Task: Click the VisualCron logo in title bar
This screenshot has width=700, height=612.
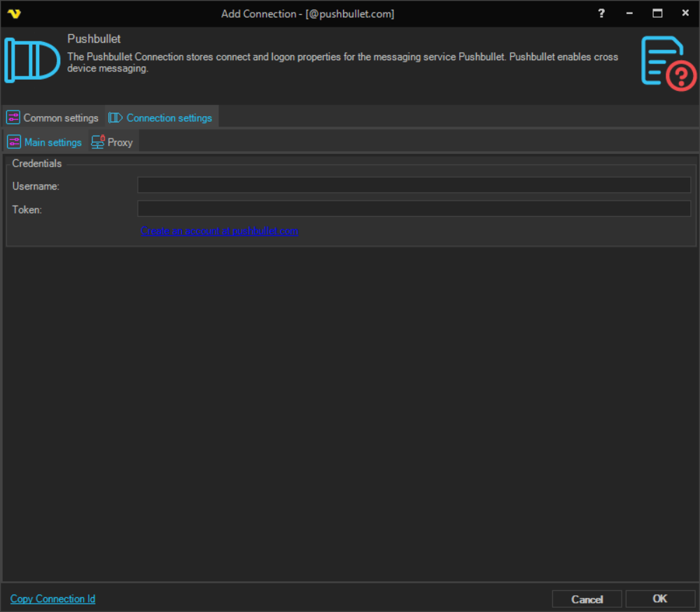Action: pos(13,13)
